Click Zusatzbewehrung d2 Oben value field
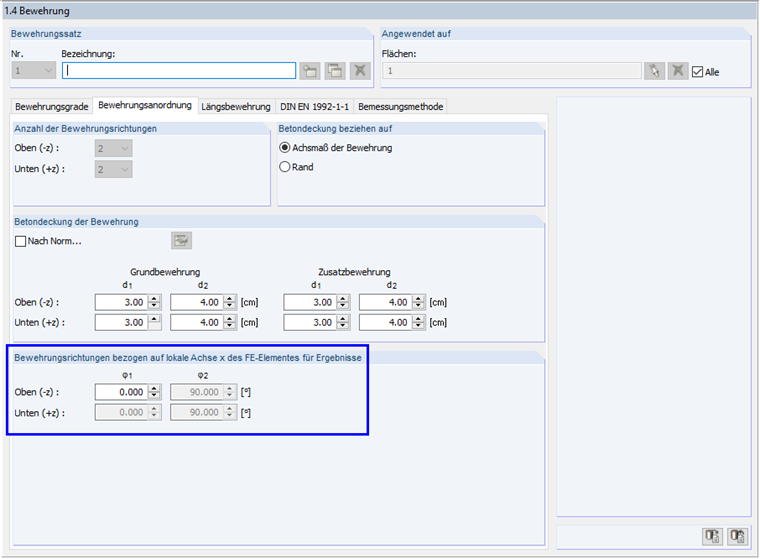Viewport: 760px width, 559px height. 386,302
